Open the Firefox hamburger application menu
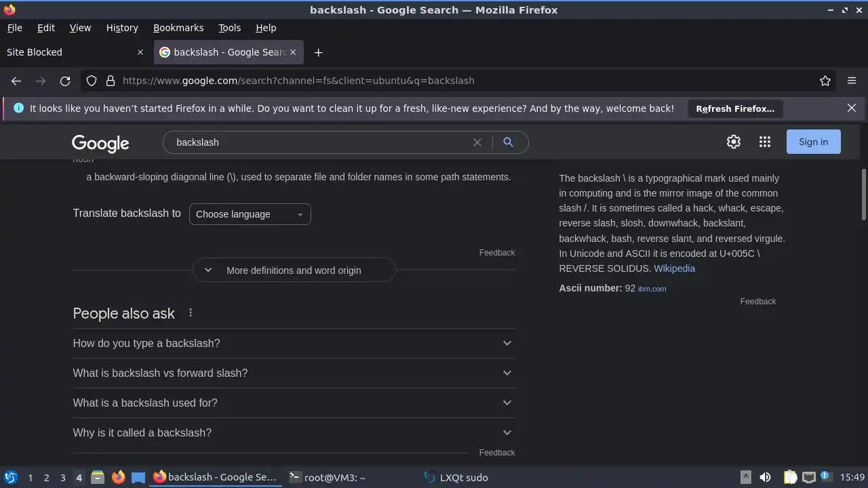This screenshot has width=868, height=488. pos(852,81)
